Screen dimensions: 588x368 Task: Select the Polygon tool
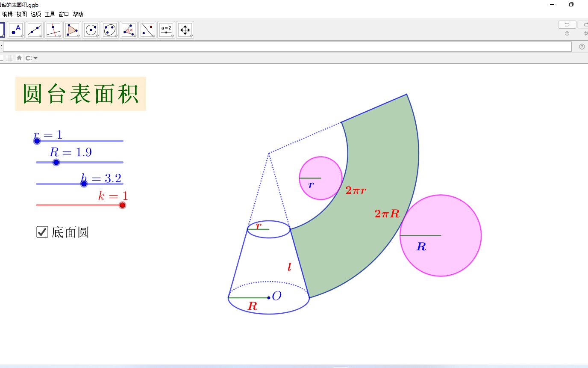tap(72, 30)
